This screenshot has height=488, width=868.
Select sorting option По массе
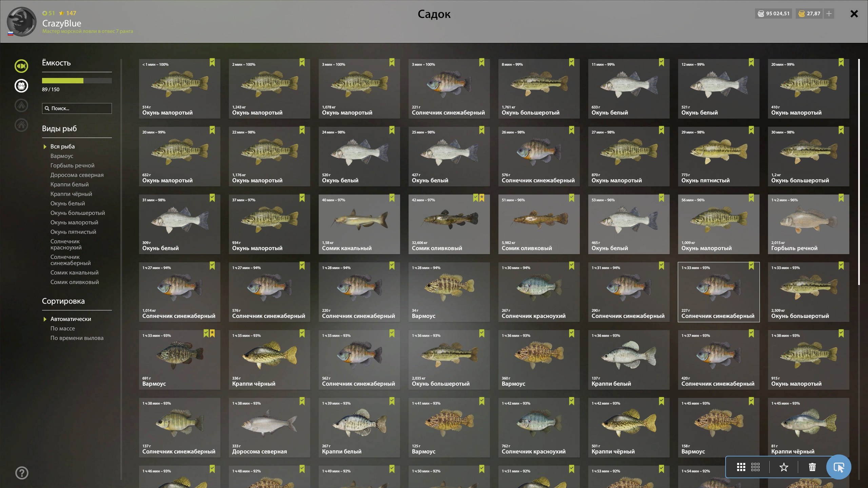click(x=63, y=328)
